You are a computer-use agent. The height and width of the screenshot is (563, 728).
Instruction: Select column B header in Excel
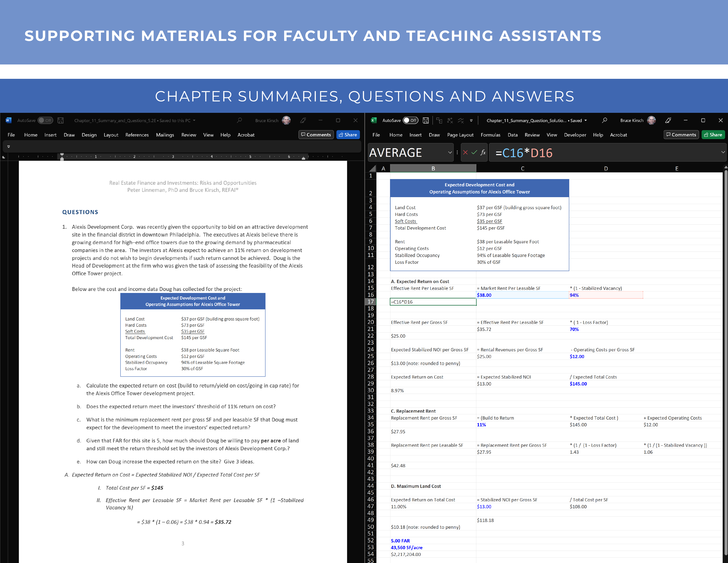[x=433, y=168]
